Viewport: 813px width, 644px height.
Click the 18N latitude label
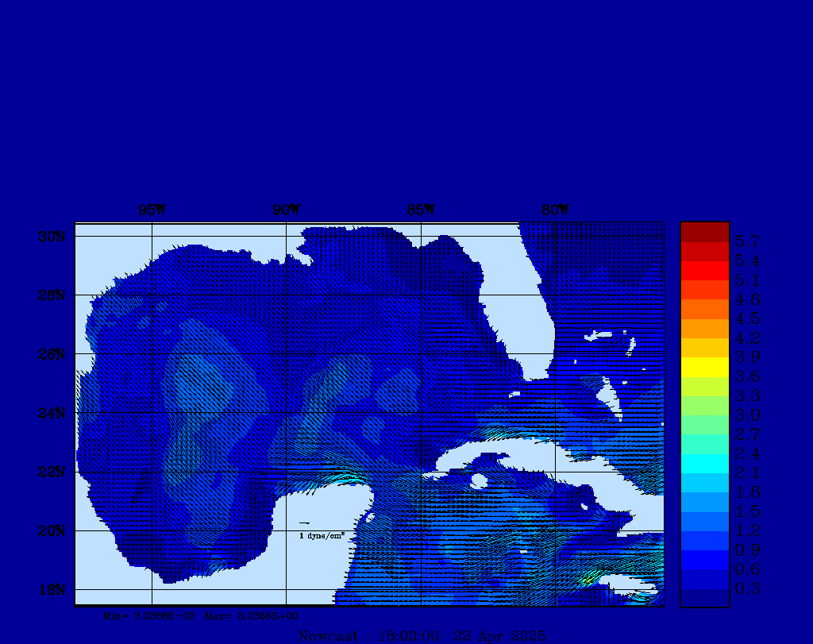[x=53, y=589]
